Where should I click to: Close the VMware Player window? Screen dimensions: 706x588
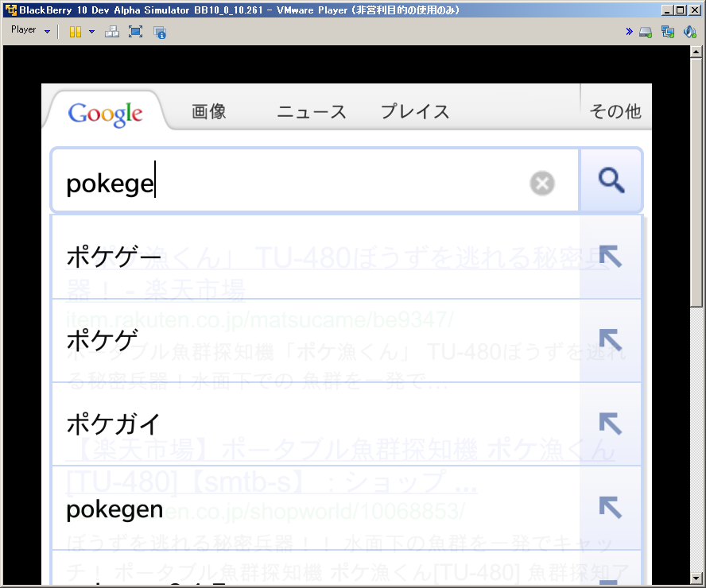695,10
